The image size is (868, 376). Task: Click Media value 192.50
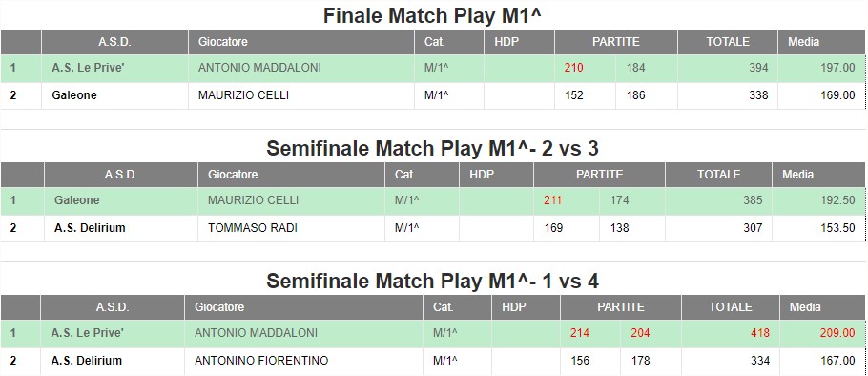coord(837,199)
